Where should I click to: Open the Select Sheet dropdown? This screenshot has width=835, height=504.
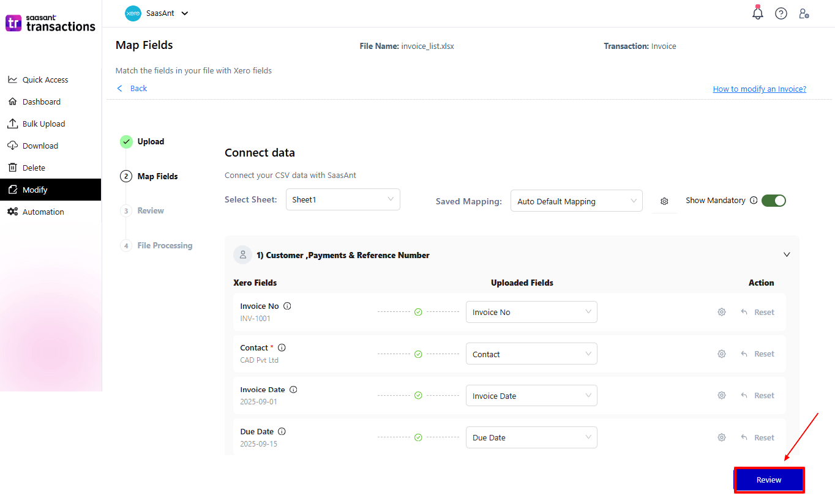[x=343, y=199]
